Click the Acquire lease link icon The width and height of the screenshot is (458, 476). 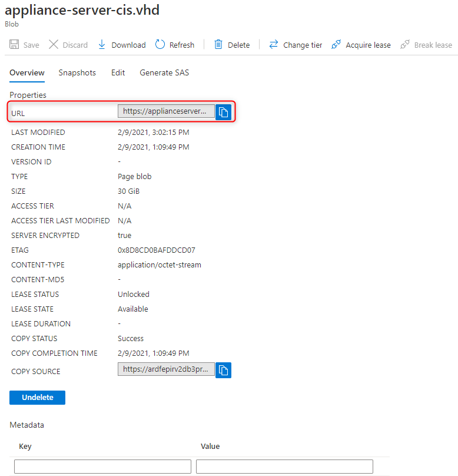tap(336, 44)
